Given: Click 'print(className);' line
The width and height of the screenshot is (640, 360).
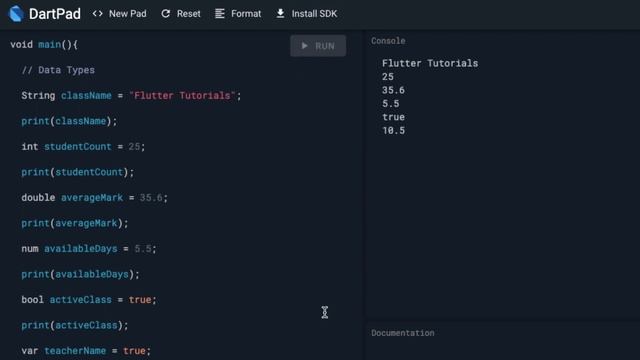Looking at the screenshot, I should (x=69, y=121).
